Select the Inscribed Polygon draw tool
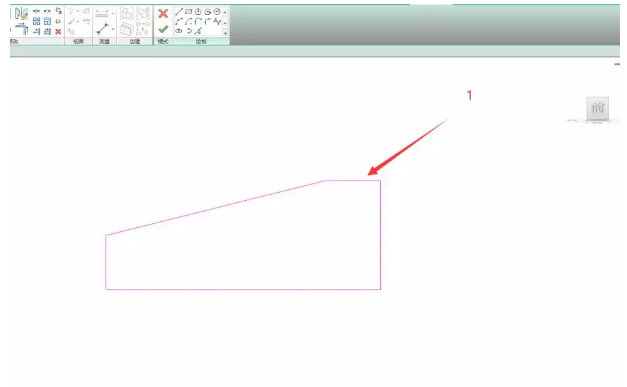627x387 pixels. [198, 12]
